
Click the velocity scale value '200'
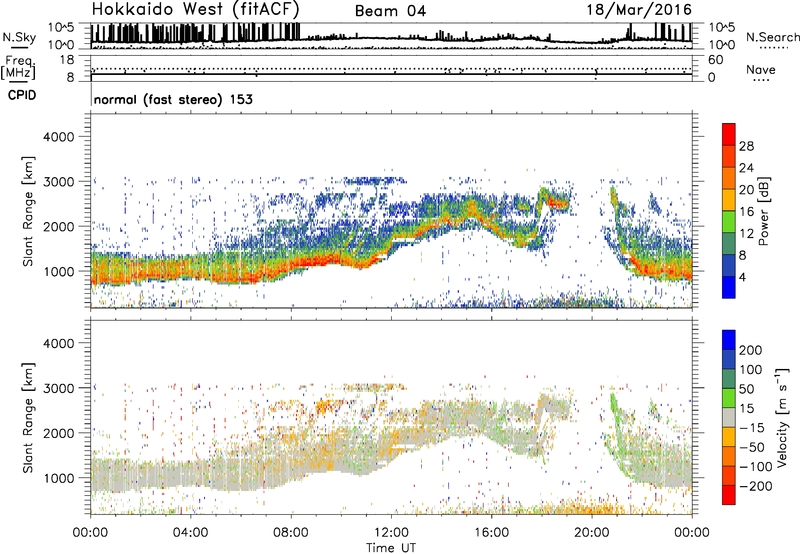751,350
